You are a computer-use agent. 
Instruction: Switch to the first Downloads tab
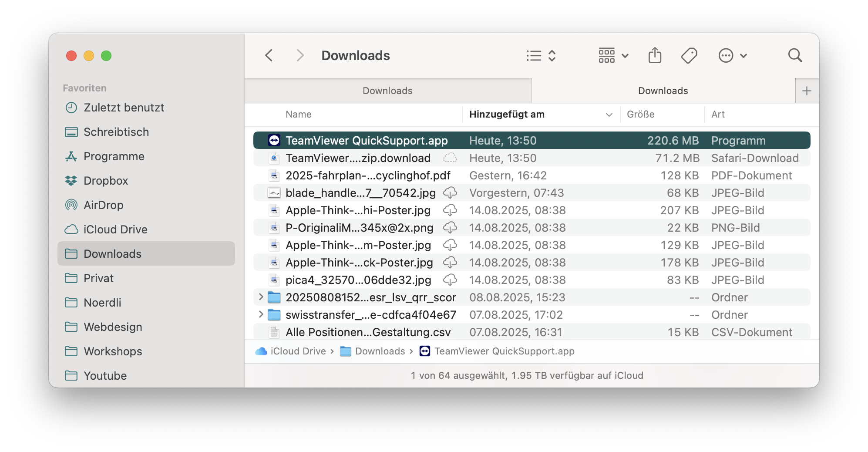tap(388, 91)
